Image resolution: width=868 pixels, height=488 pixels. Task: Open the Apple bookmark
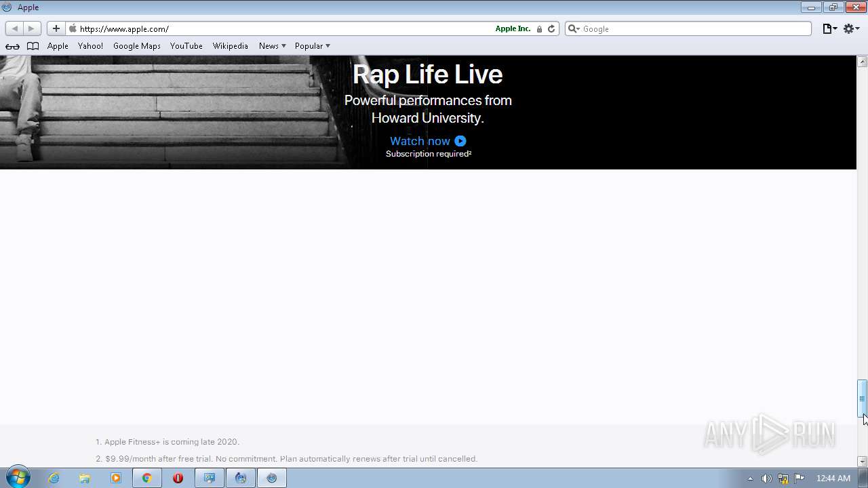(58, 46)
